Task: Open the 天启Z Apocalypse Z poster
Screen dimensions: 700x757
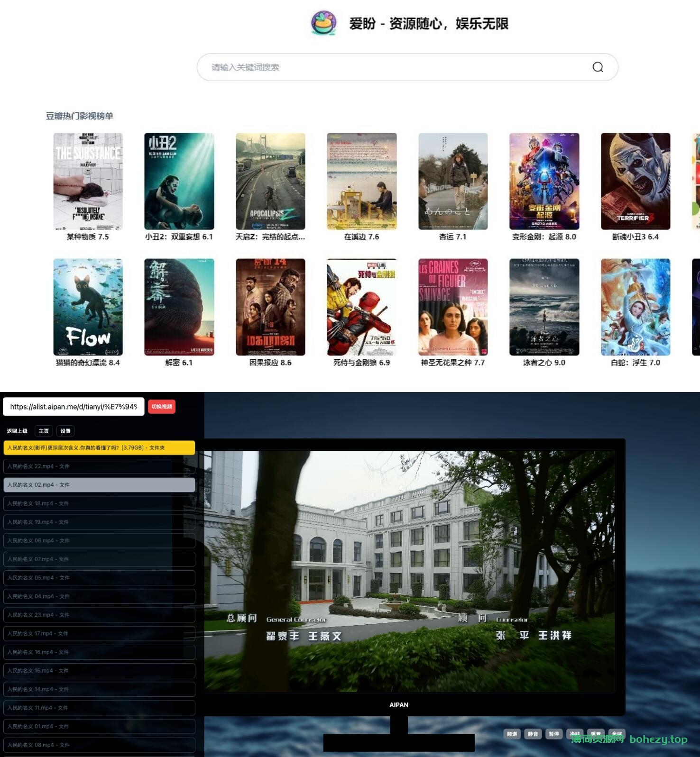Action: click(270, 181)
